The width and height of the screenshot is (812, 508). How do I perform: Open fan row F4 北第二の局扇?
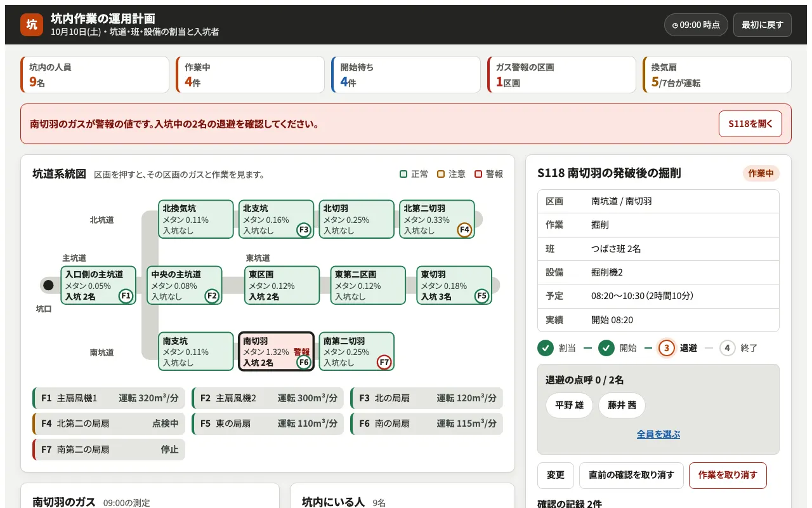click(x=108, y=424)
